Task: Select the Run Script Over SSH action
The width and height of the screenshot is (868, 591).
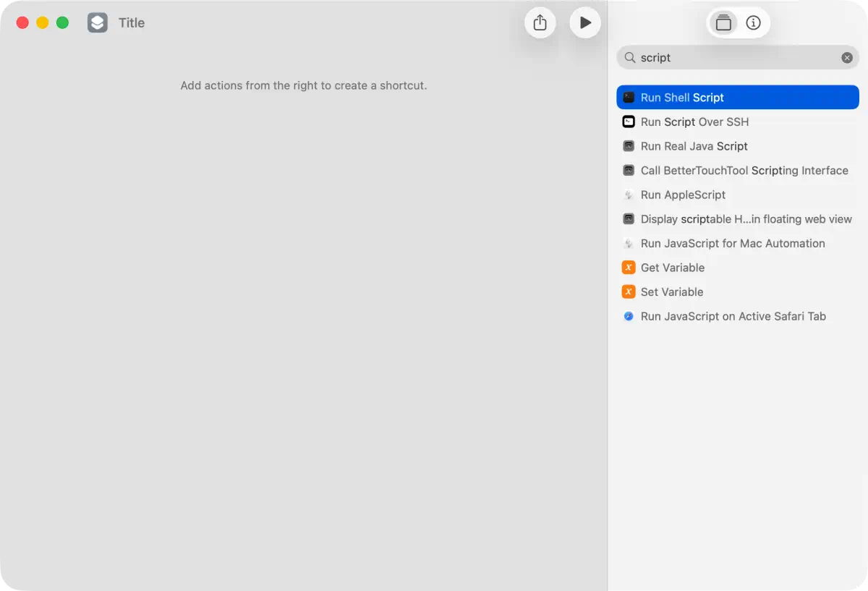Action: click(694, 122)
